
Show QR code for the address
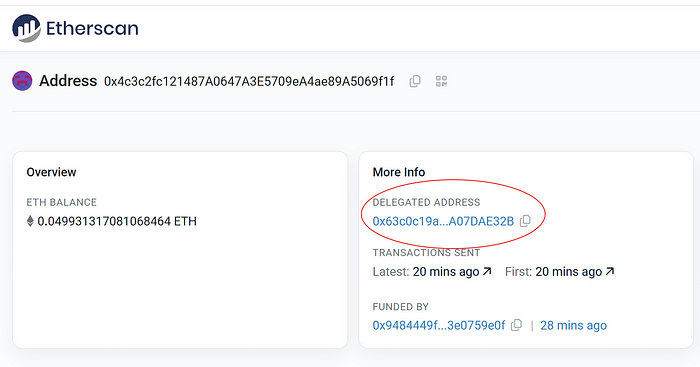[441, 81]
